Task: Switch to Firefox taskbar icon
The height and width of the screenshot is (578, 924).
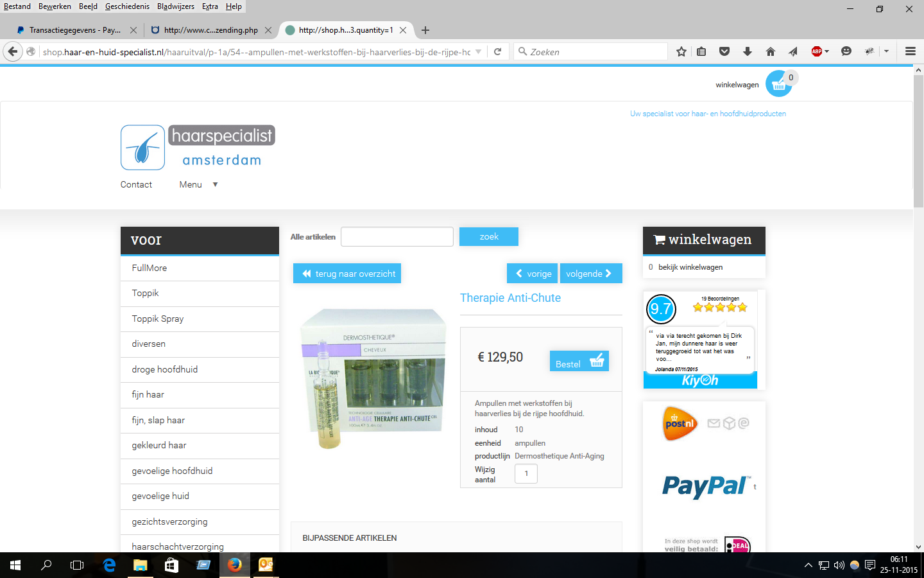Action: [234, 565]
